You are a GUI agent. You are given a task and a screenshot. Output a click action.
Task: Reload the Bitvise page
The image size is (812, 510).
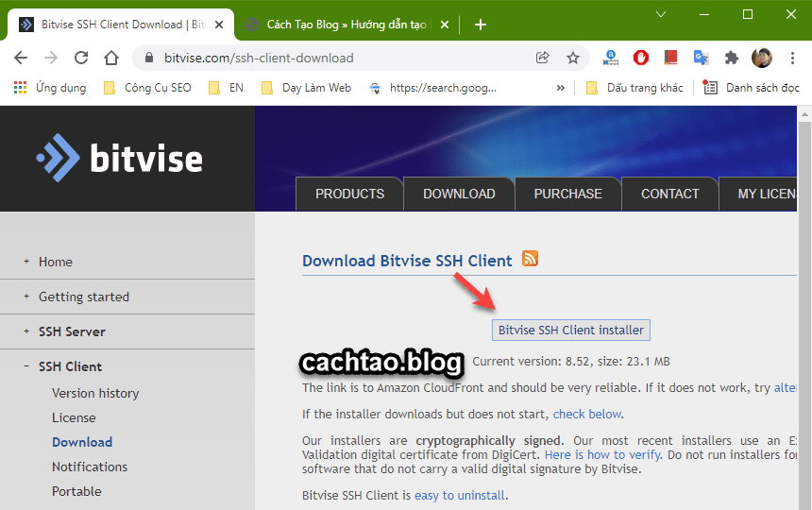click(x=81, y=58)
